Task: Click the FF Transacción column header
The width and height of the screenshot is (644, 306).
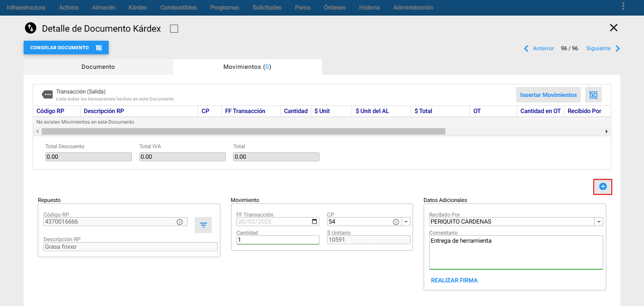Action: pos(251,111)
